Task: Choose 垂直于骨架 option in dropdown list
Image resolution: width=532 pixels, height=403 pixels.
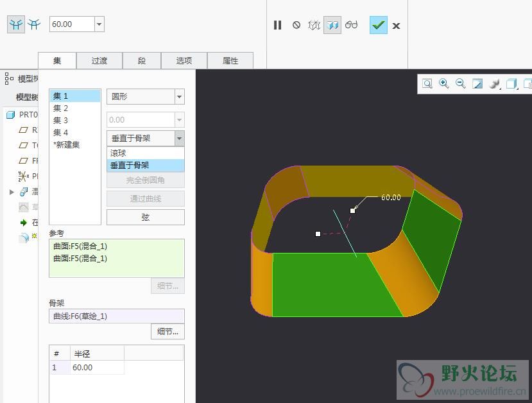Action: point(146,166)
